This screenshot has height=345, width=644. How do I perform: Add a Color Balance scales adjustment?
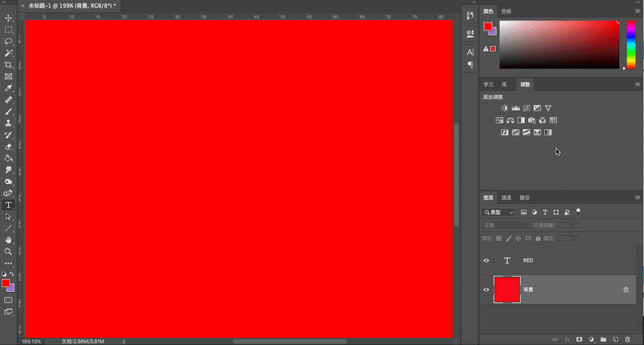point(510,120)
